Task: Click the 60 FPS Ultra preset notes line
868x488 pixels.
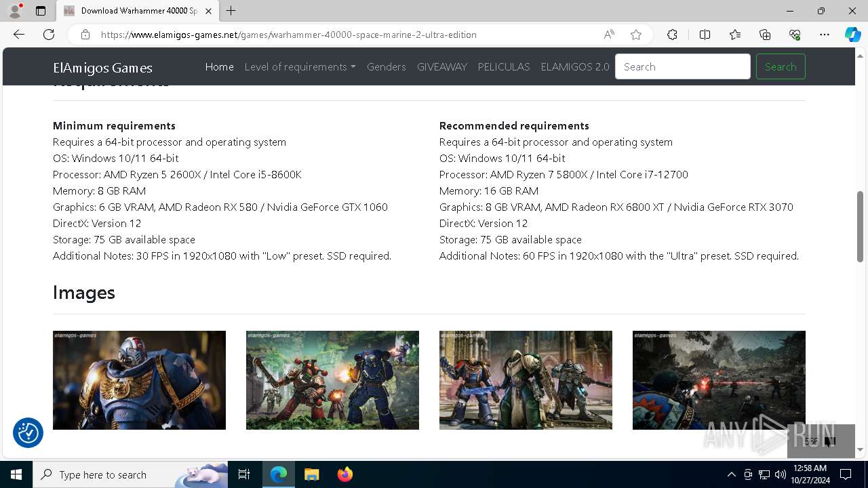Action: [x=619, y=256]
